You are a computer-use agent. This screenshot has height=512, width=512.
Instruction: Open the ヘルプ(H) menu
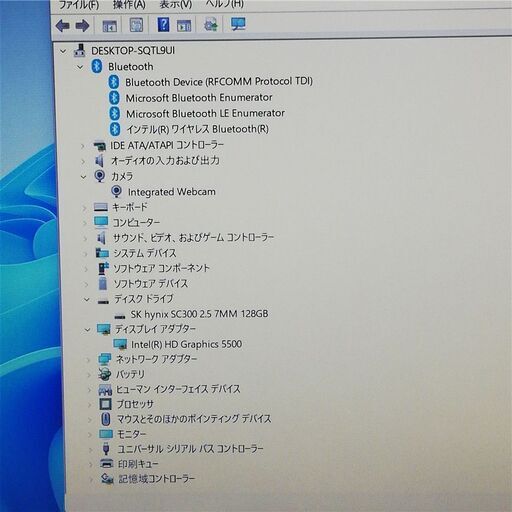(x=225, y=4)
